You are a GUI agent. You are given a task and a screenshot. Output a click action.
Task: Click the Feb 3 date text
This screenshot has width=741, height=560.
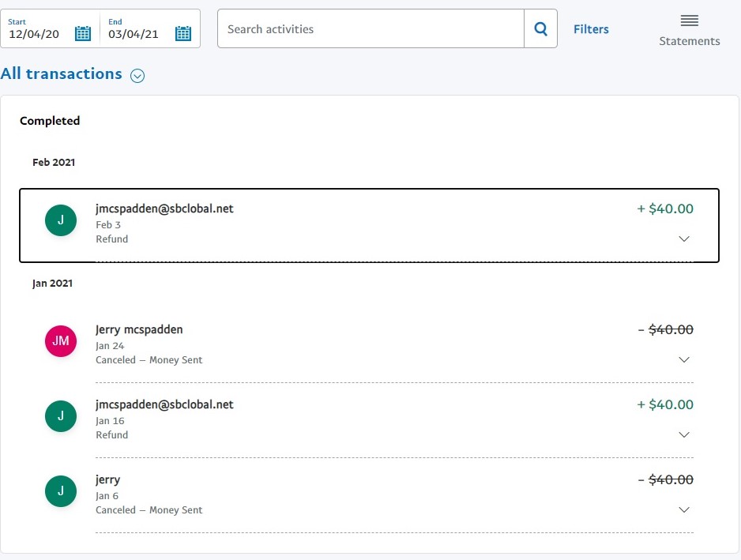(x=108, y=224)
